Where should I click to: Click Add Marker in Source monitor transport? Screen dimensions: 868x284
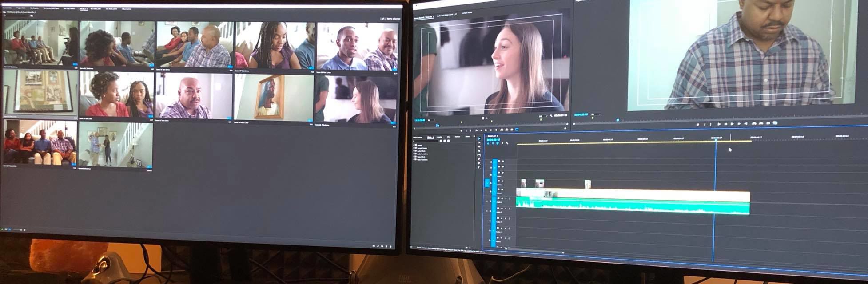(461, 130)
